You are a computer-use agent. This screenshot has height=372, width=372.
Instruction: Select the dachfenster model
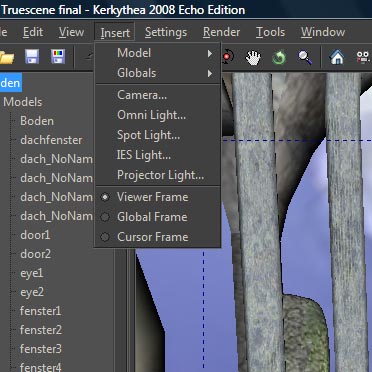pyautogui.click(x=51, y=140)
